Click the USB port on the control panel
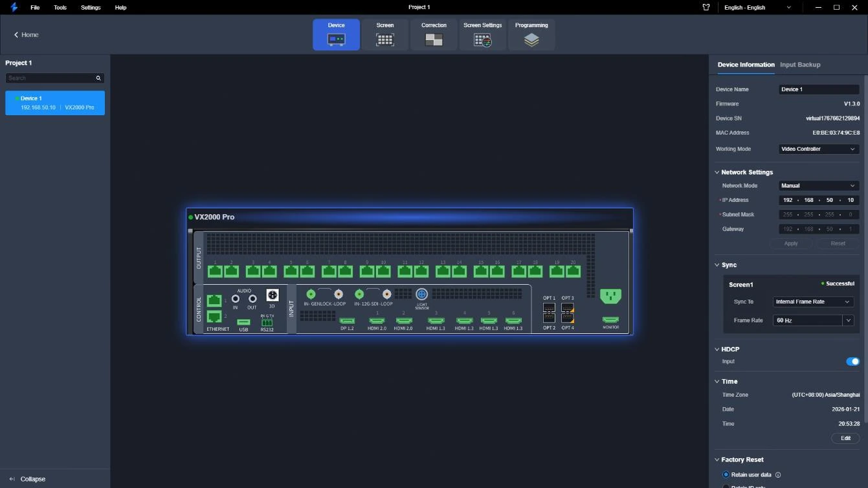 pyautogui.click(x=243, y=322)
